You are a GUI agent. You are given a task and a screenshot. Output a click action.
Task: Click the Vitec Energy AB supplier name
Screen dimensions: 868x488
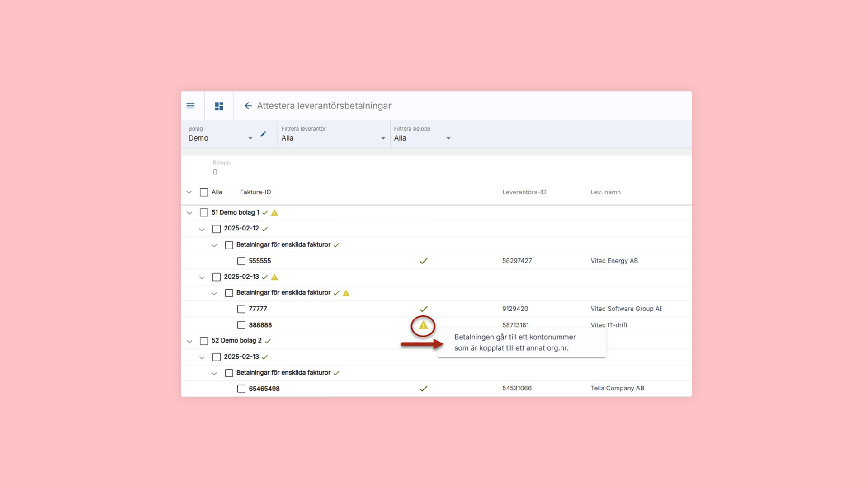tap(614, 261)
